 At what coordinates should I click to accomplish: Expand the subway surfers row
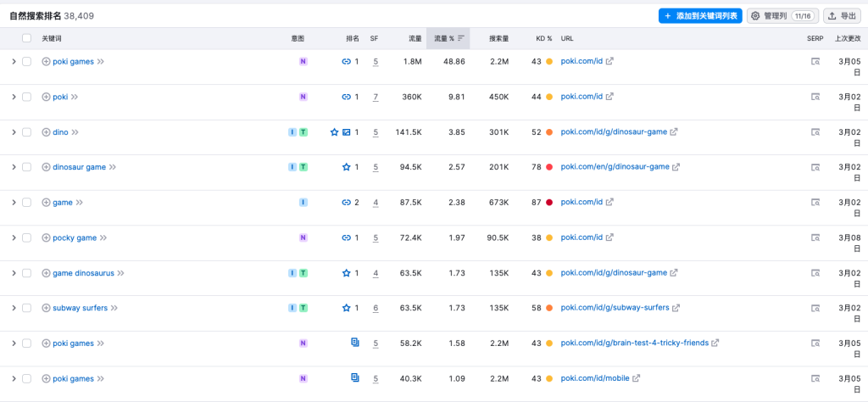[x=14, y=308]
